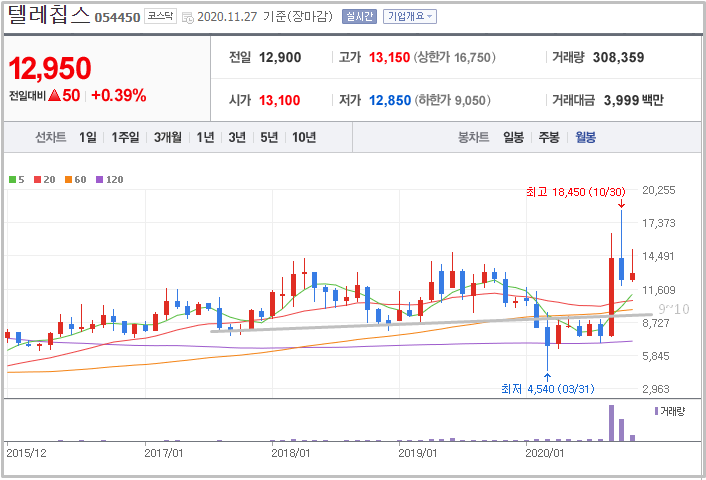
Task: Click the 거래량 value 308,359
Action: tap(619, 57)
